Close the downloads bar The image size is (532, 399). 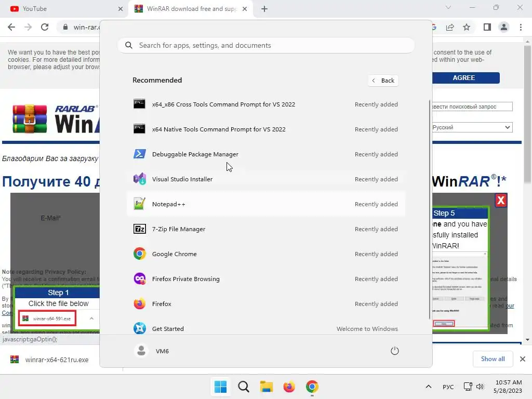tap(523, 358)
